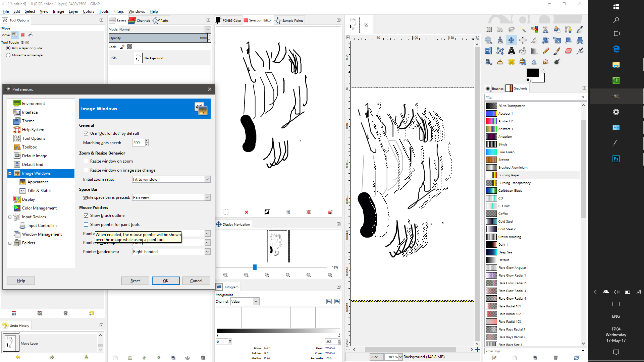The image size is (644, 362).
Task: Click OK in Preferences dialog
Action: coord(166,281)
